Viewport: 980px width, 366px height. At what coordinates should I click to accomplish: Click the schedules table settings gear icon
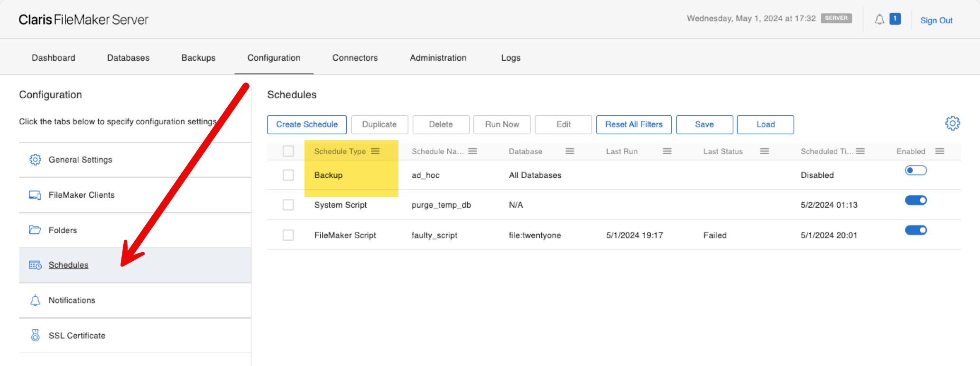click(x=952, y=123)
